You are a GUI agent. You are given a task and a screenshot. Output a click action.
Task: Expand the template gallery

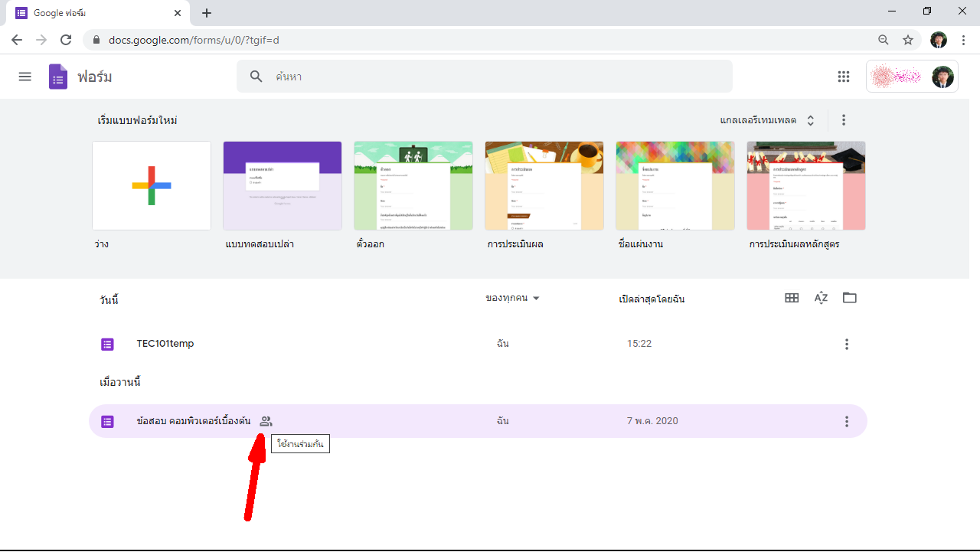point(767,120)
